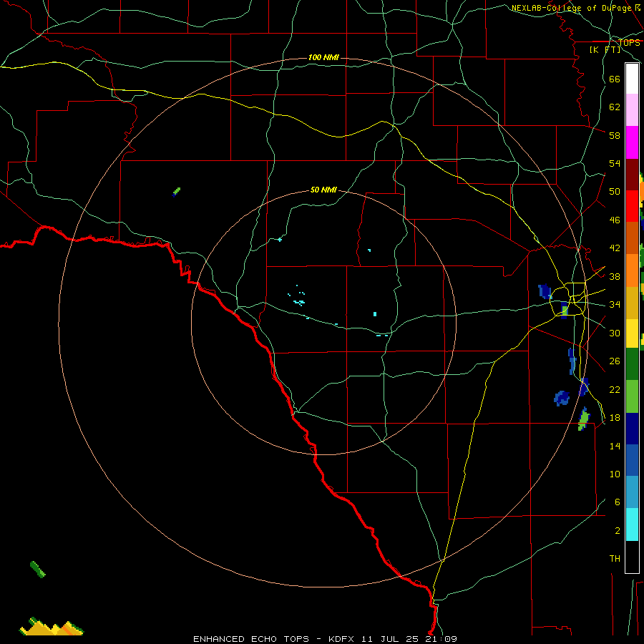Viewport: 644px width, 644px height.
Task: Click the light pink legend swatch
Action: (x=632, y=110)
